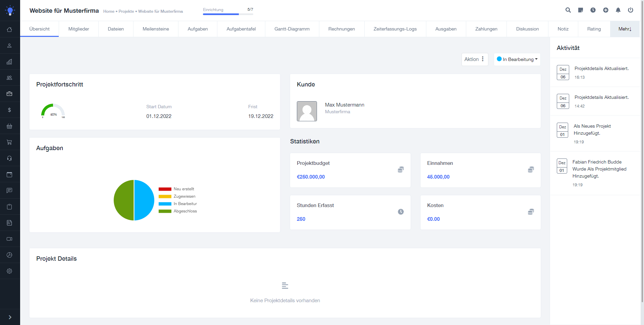
Task: Click the timer clock icon in header
Action: point(593,10)
